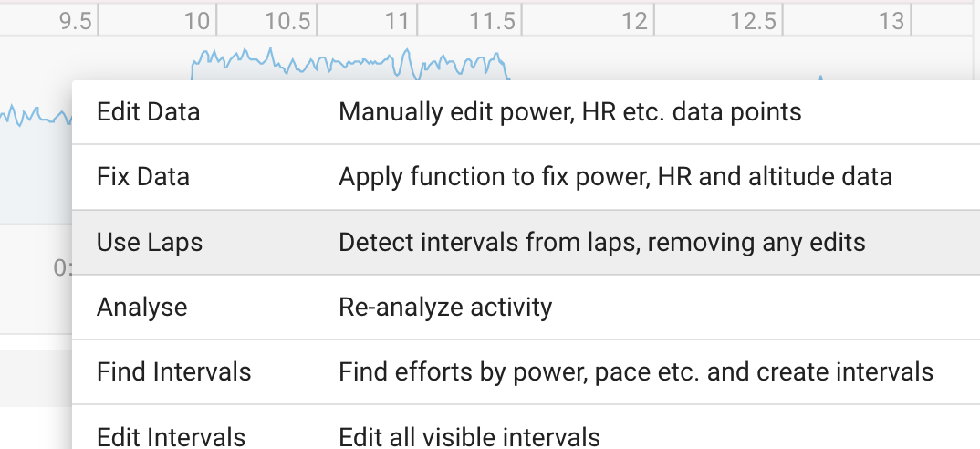980x449 pixels.
Task: Click the 9.5 axis tick label
Action: coord(76,21)
